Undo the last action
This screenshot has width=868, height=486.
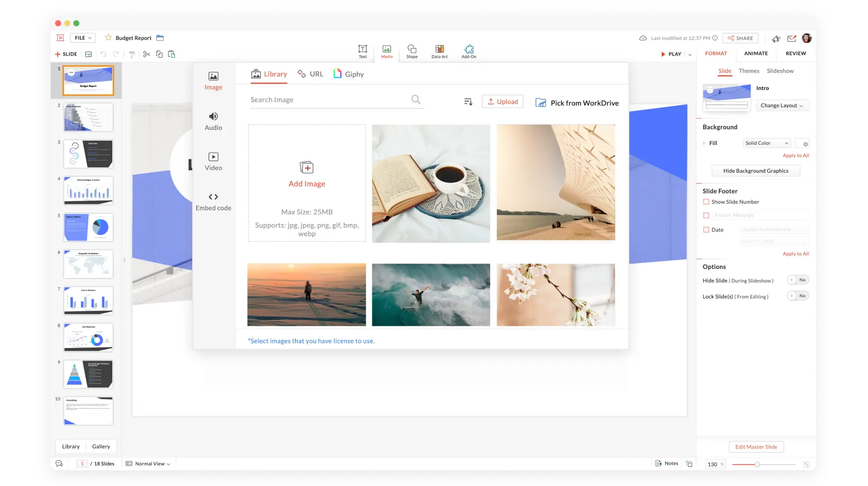(103, 54)
